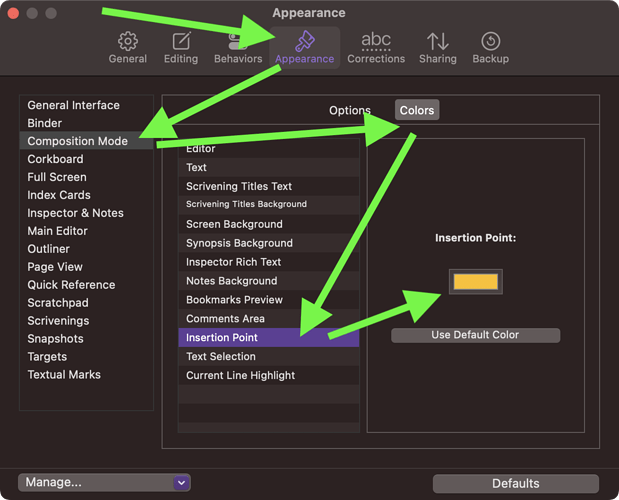This screenshot has width=619, height=500.
Task: Click the Use Default Color button
Action: (x=475, y=335)
